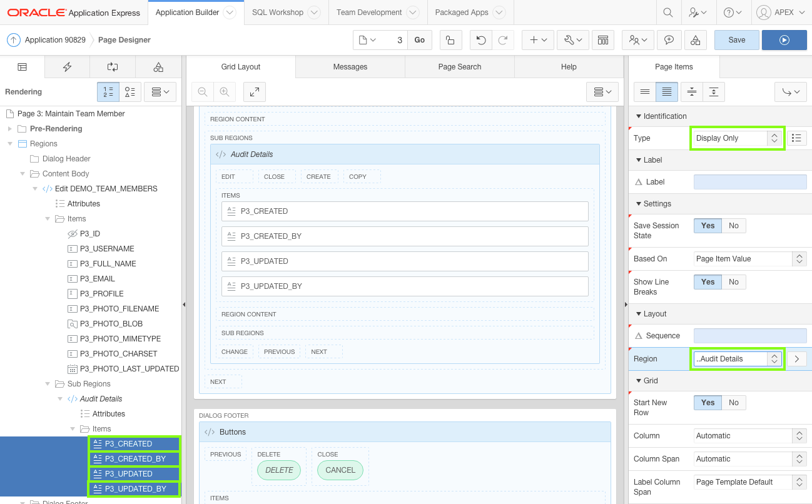The height and width of the screenshot is (504, 812).
Task: Click the Go button next to page number
Action: coord(419,39)
